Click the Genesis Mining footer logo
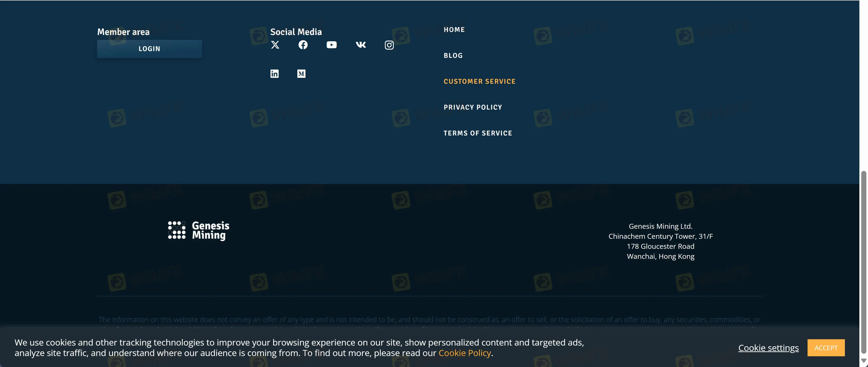 tap(198, 231)
